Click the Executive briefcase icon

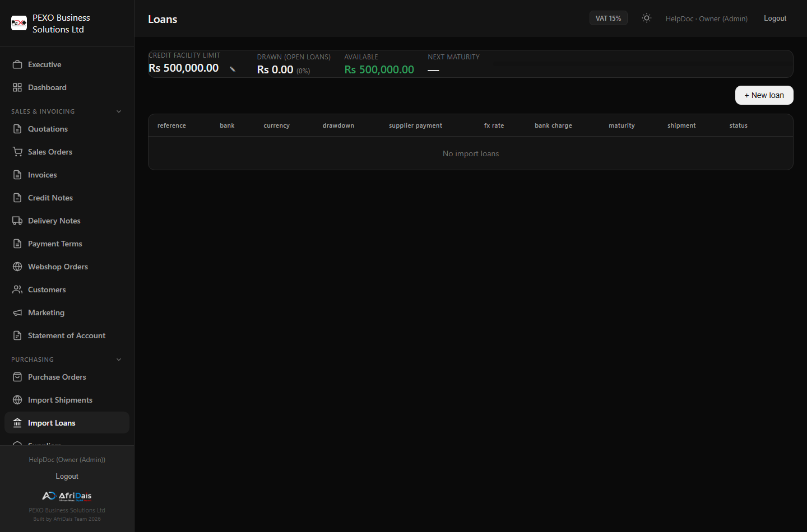[17, 64]
